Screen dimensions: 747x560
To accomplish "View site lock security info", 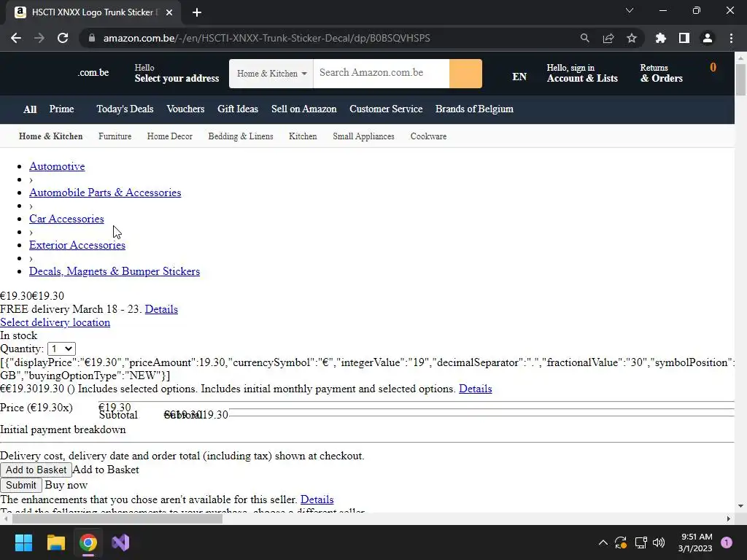I will [x=92, y=38].
